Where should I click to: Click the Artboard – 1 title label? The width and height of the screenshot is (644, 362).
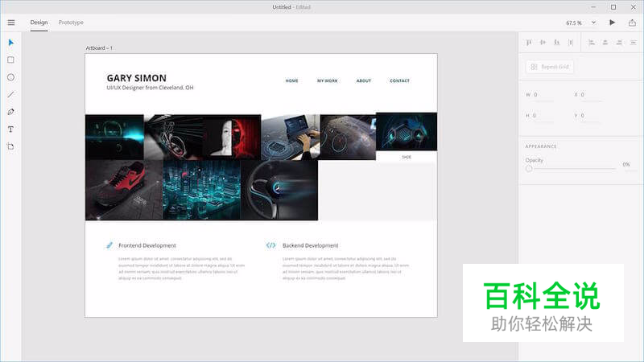[x=99, y=48]
